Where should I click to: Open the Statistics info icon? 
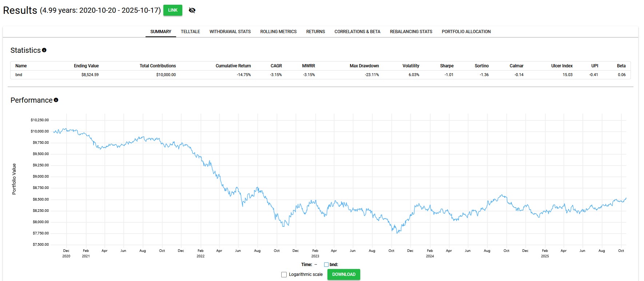[44, 50]
